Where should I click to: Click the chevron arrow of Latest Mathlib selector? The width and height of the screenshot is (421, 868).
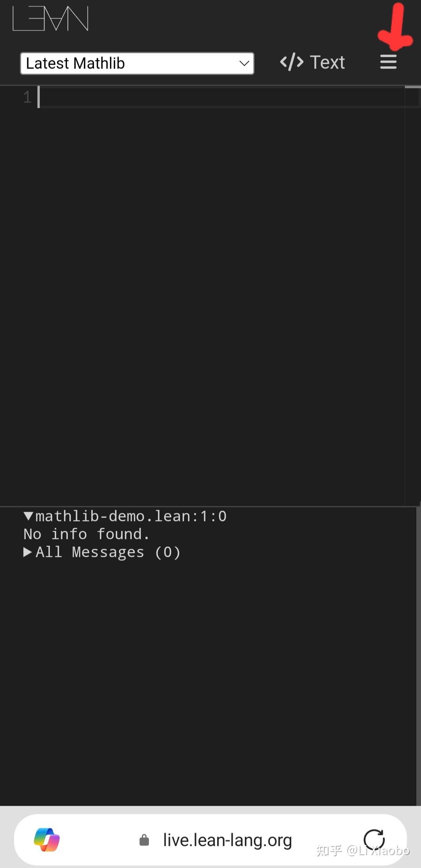coord(244,63)
